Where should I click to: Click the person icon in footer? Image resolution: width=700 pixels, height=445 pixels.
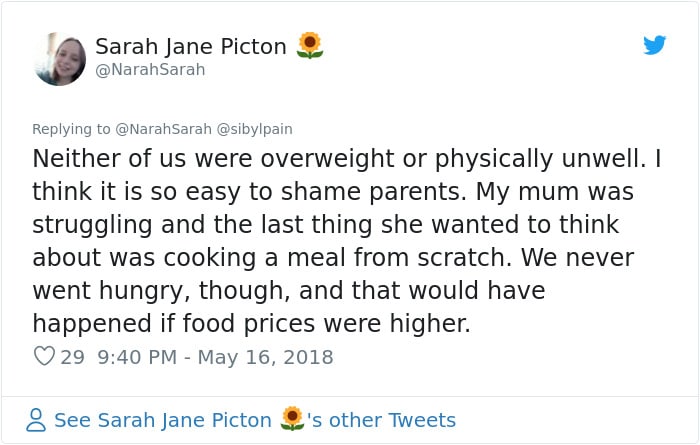click(36, 420)
